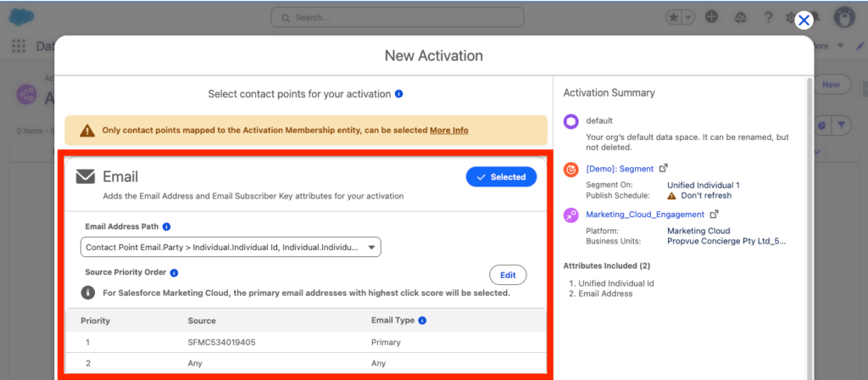868x380 pixels.
Task: Click Email Address Path info icon
Action: [x=166, y=226]
